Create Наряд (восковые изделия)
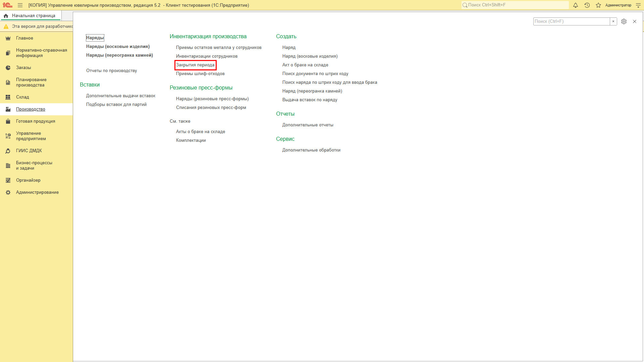Screen dimensions: 644x362 (x=310, y=56)
